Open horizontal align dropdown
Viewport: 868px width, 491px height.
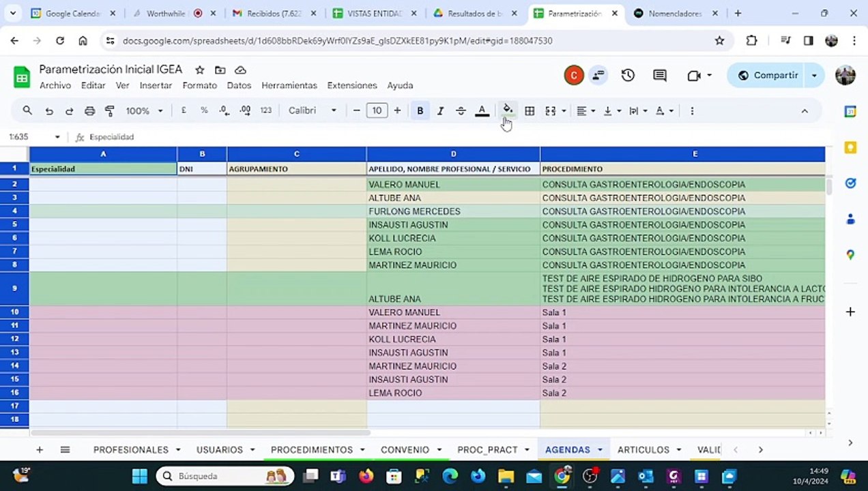tap(585, 110)
